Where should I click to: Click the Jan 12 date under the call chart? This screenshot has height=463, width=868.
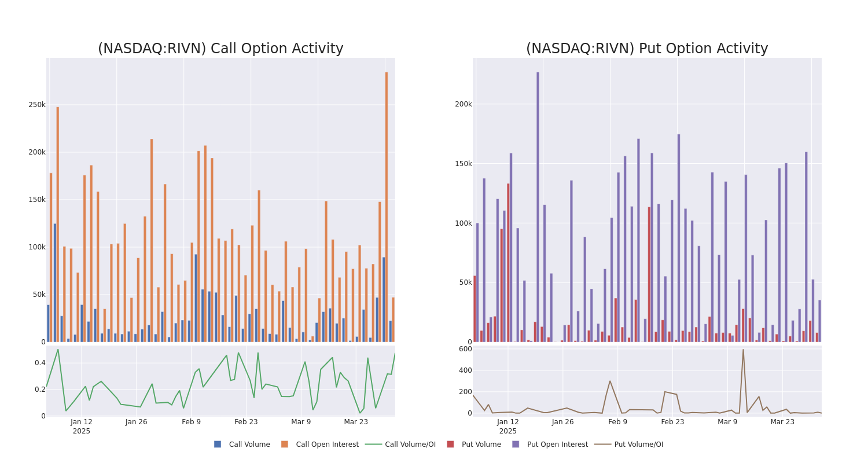click(82, 422)
